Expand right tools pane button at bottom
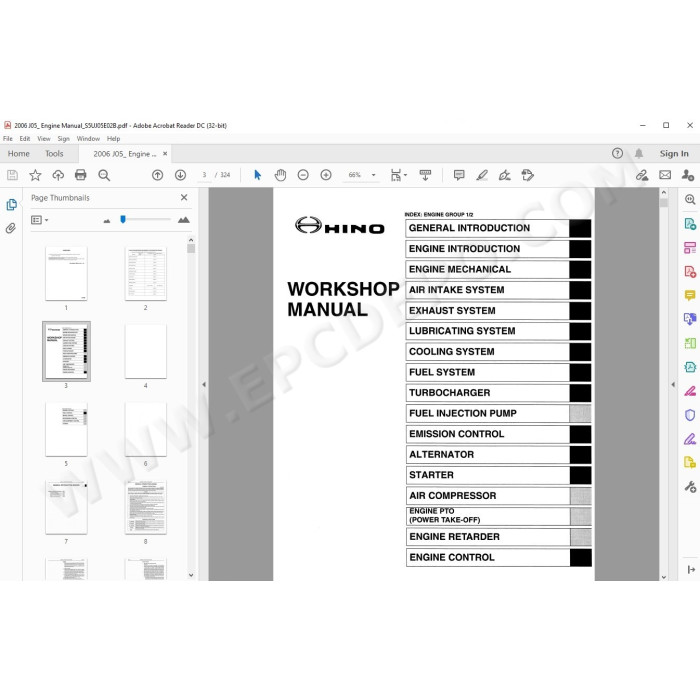Image resolution: width=700 pixels, height=700 pixels. tap(691, 569)
